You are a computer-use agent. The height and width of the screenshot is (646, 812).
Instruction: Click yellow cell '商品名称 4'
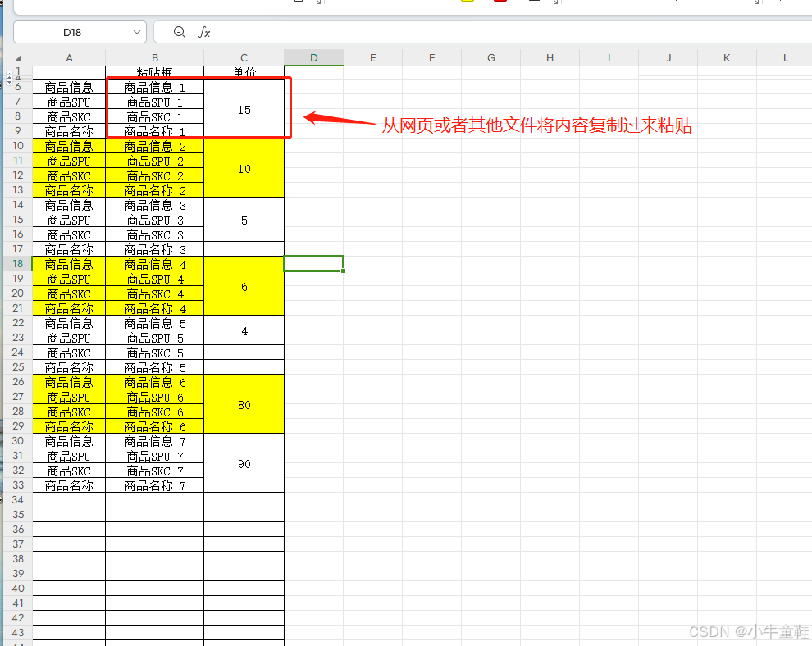[x=155, y=308]
